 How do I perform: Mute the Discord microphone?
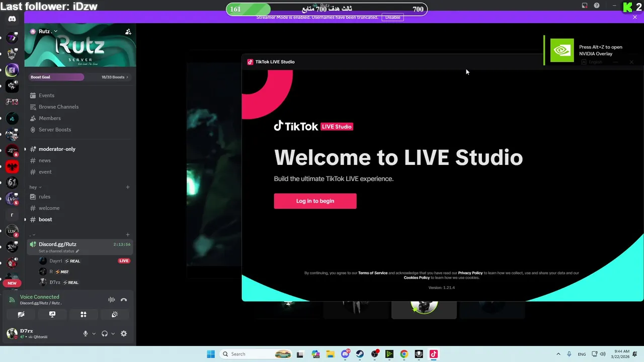click(86, 334)
